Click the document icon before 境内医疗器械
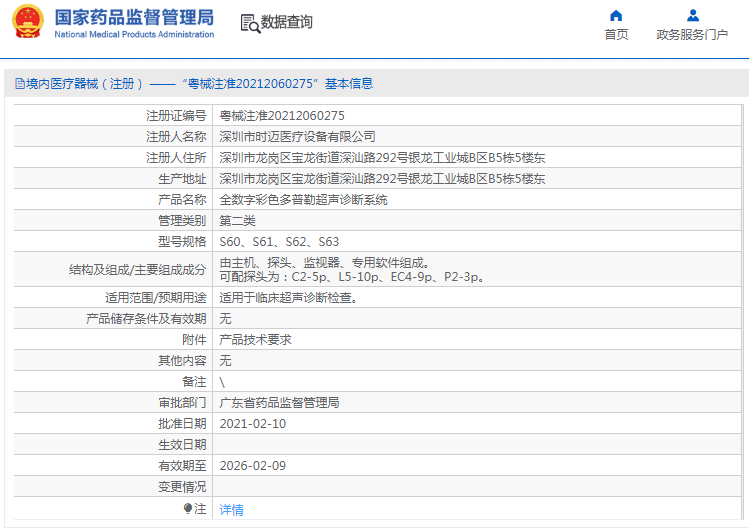This screenshot has height=532, width=749. (x=20, y=84)
